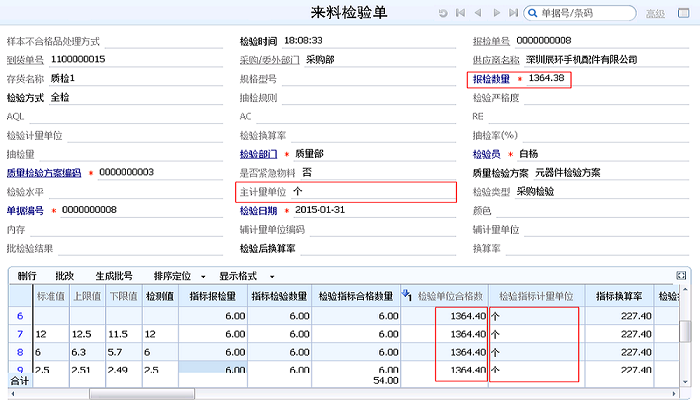Click the 检验日期 field 2015-01-31

(x=375, y=210)
